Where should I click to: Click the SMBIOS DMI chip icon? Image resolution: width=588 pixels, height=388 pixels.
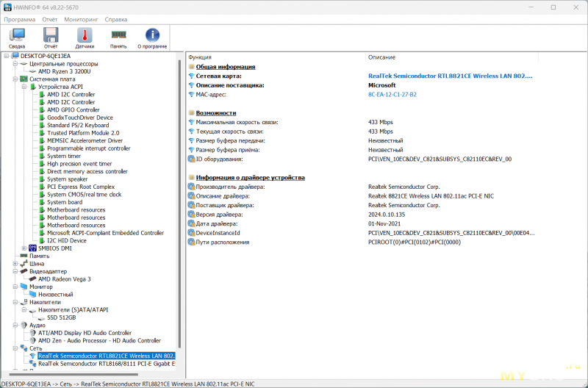(x=32, y=248)
